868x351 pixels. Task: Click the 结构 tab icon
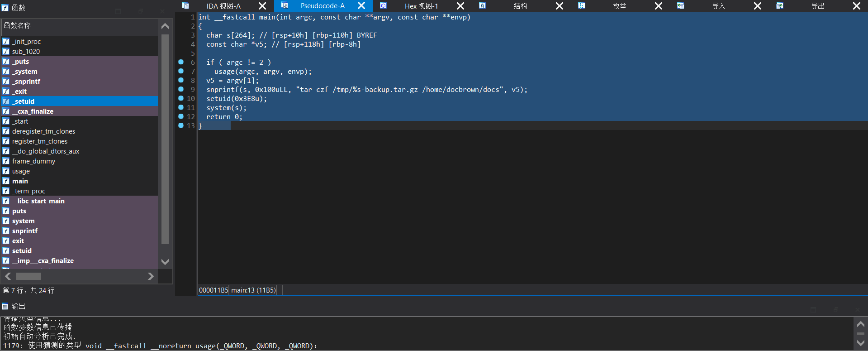click(x=483, y=5)
